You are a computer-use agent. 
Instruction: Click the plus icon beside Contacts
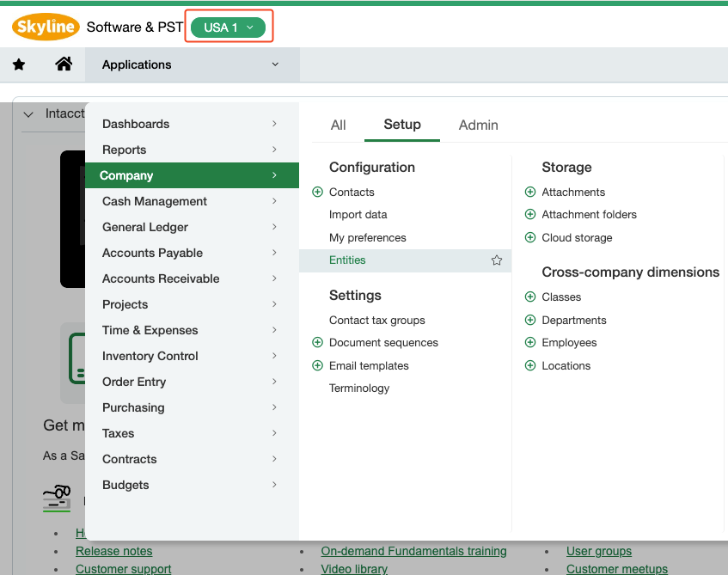coord(317,193)
